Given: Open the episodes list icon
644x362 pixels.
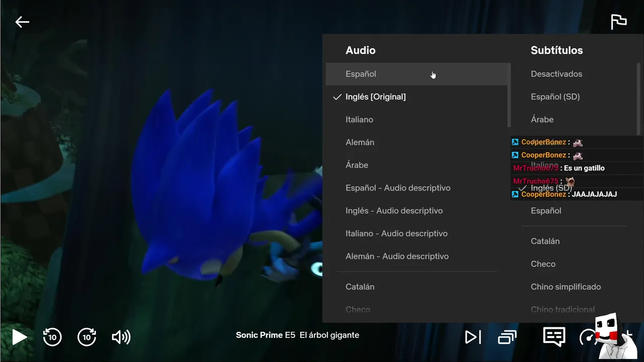Looking at the screenshot, I should 507,337.
